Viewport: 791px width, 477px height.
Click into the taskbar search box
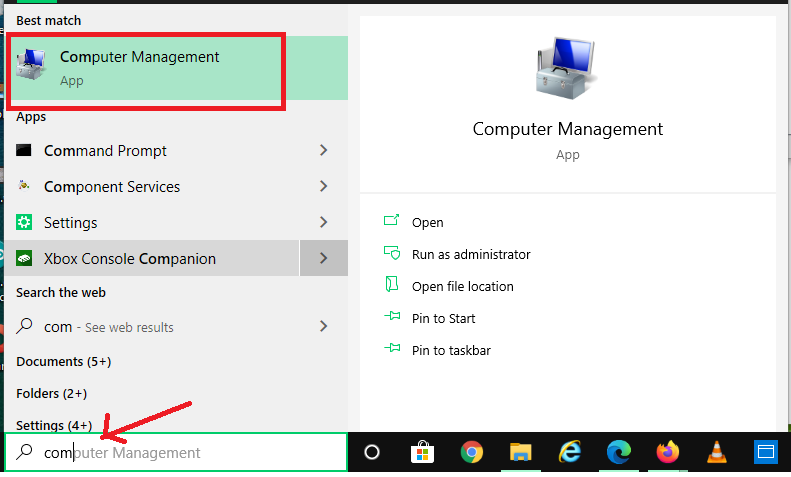click(176, 452)
